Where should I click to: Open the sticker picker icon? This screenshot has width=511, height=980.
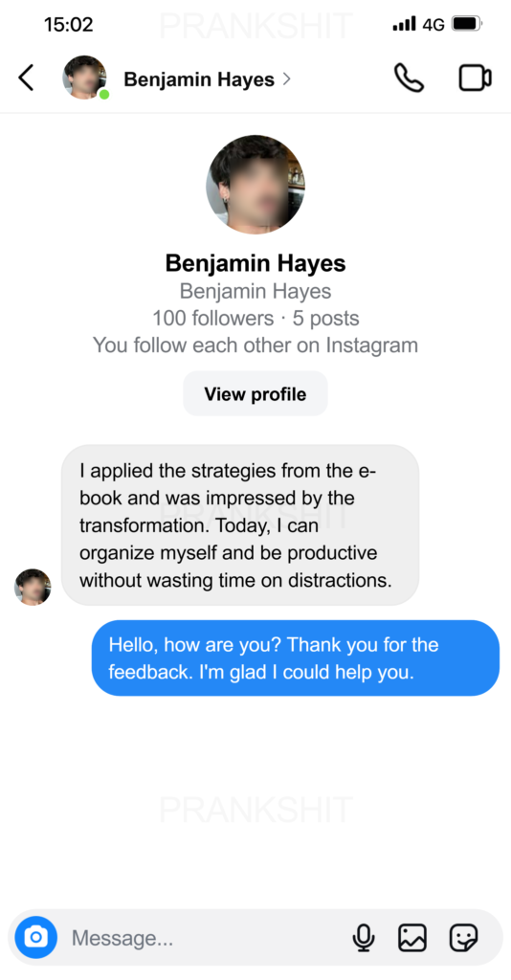464,938
